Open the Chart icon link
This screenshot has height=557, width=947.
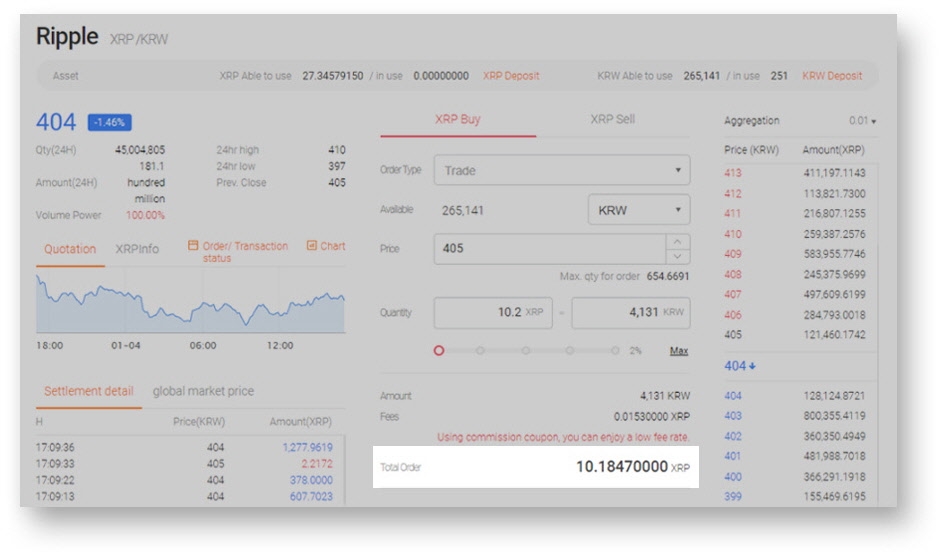pos(326,246)
